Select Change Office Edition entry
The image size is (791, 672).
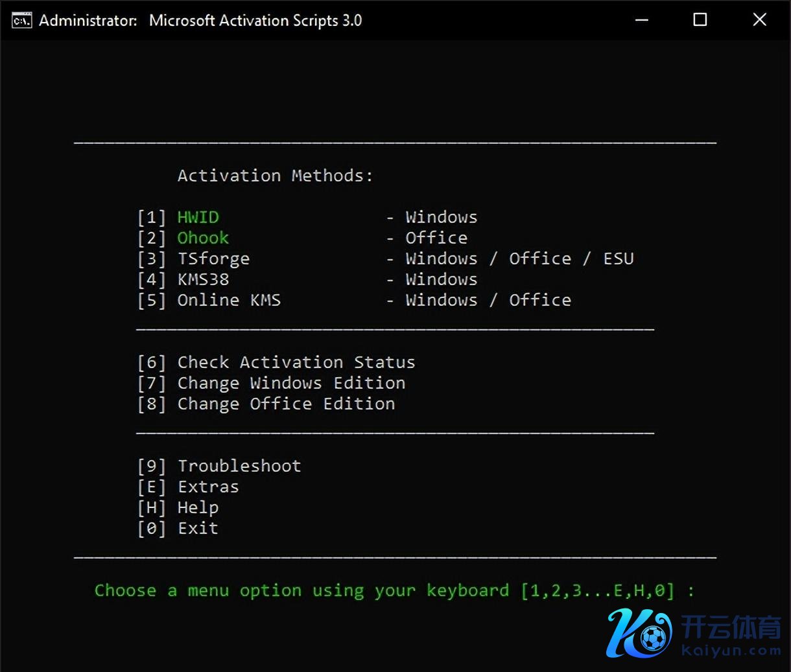(x=286, y=404)
